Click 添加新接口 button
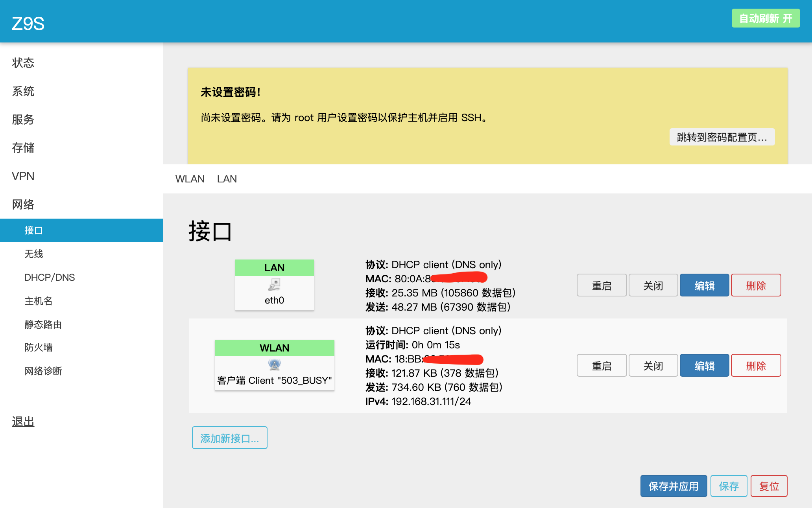Screen dimensions: 812x508 230,438
